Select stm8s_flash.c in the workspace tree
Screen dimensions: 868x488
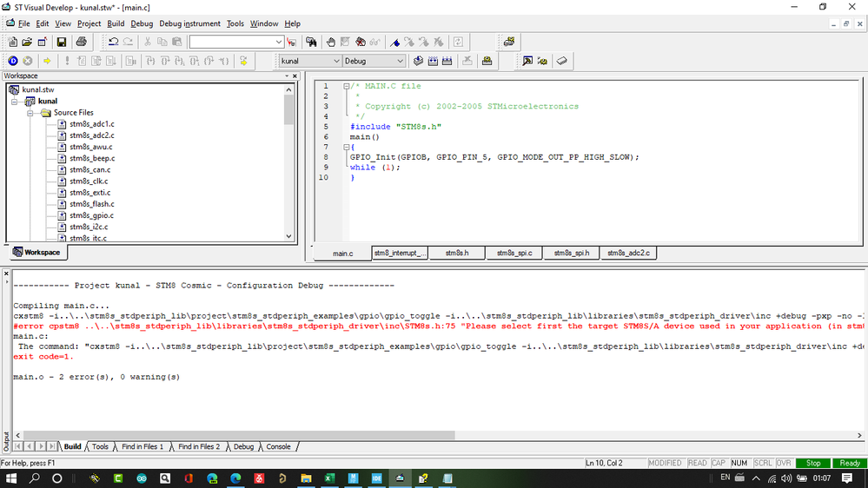pyautogui.click(x=92, y=204)
